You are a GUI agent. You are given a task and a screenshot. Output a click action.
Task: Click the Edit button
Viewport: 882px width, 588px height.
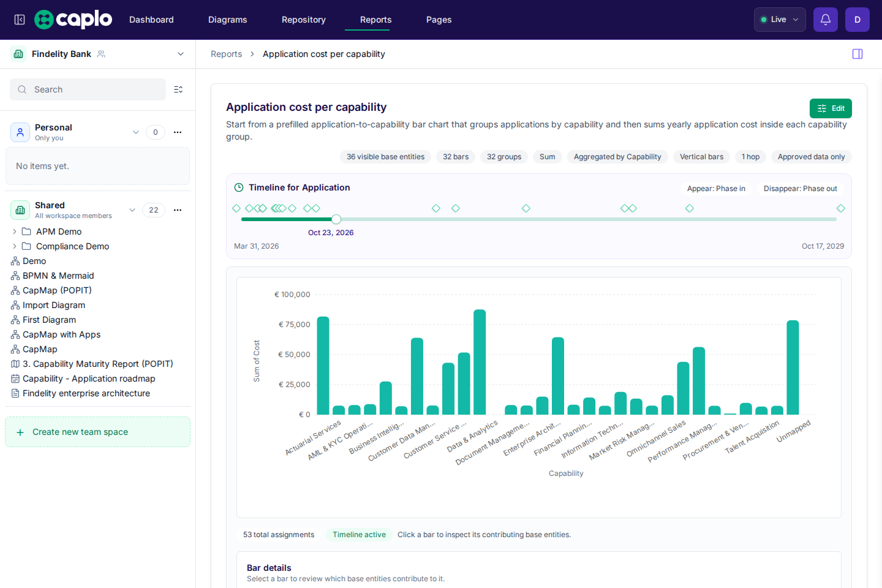click(x=831, y=108)
